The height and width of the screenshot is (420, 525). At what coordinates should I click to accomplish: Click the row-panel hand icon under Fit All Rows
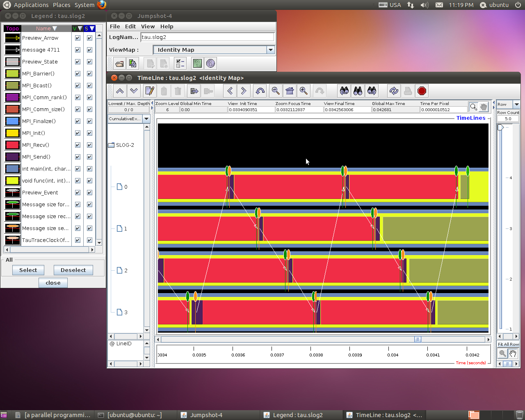pos(513,353)
